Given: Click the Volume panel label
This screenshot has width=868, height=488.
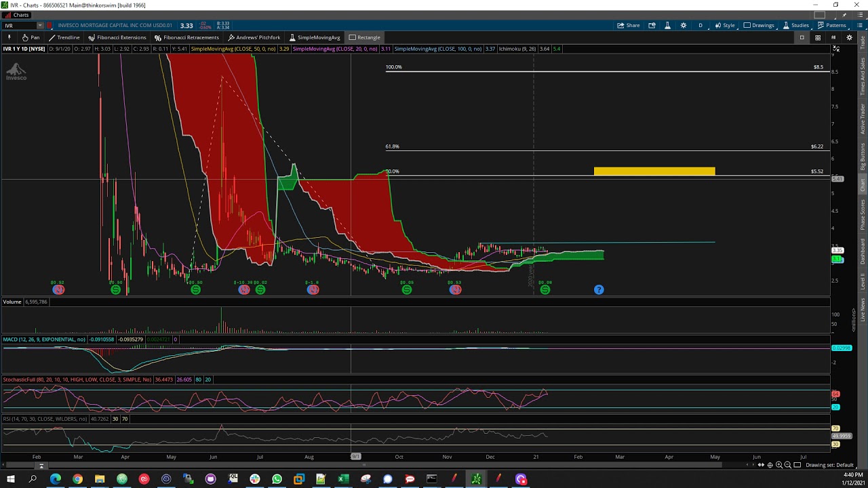Looking at the screenshot, I should pos(12,302).
